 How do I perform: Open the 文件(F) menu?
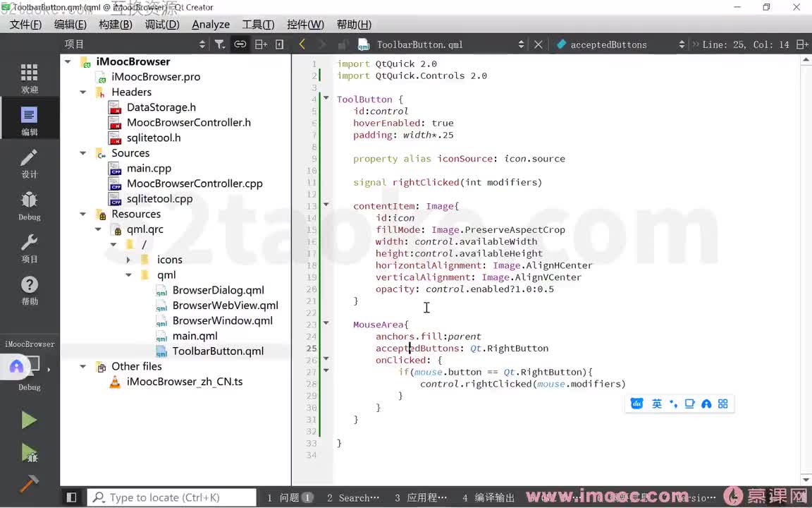[25, 25]
